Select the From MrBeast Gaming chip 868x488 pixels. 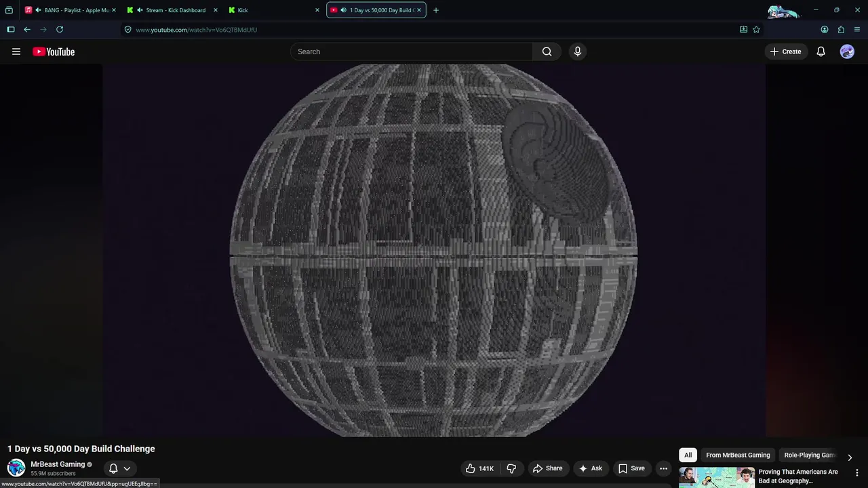pos(738,455)
